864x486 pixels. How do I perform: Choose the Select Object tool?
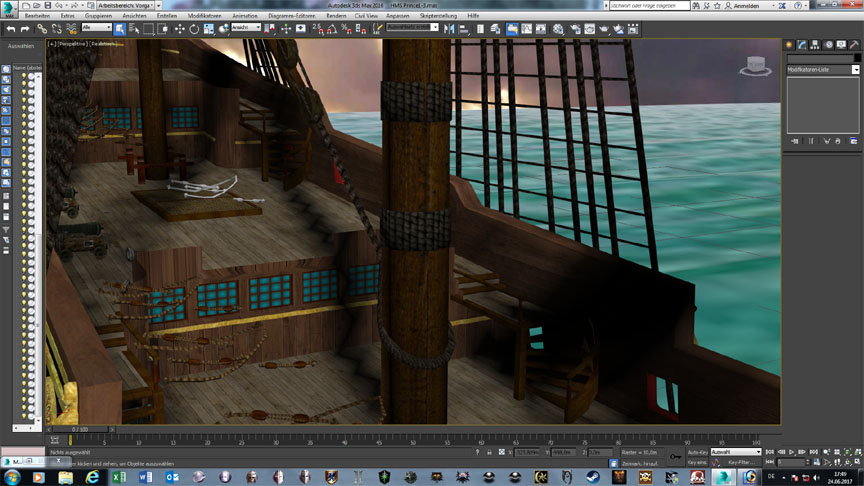120,29
